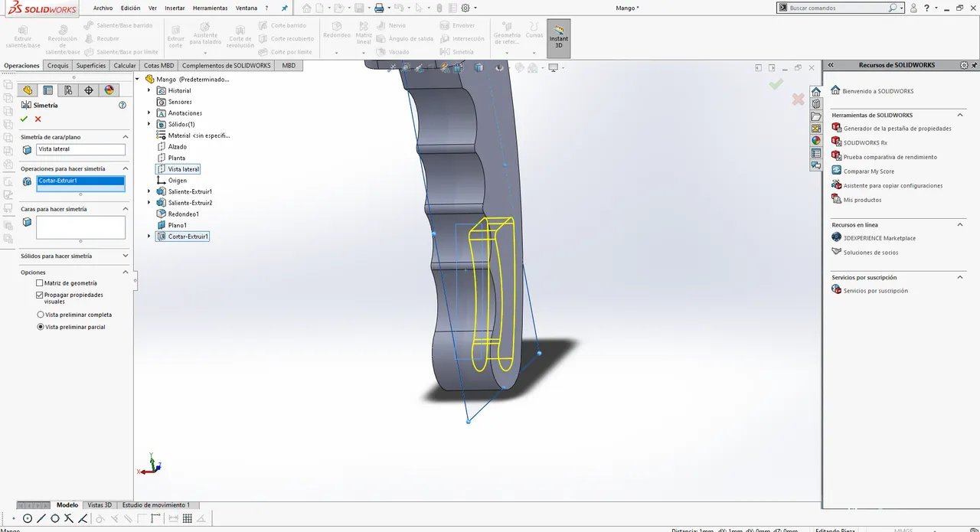The image size is (980, 532).
Task: Open SOLIDWORKS Rx link
Action: (x=865, y=142)
